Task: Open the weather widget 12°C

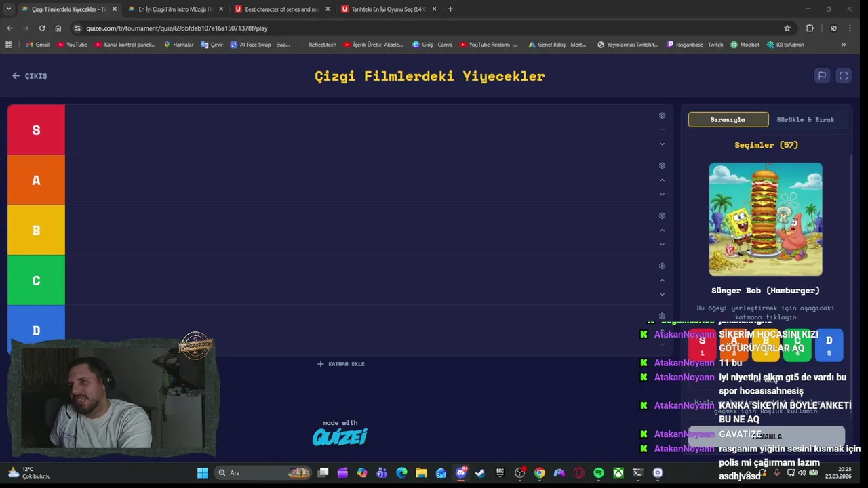Action: pos(28,472)
